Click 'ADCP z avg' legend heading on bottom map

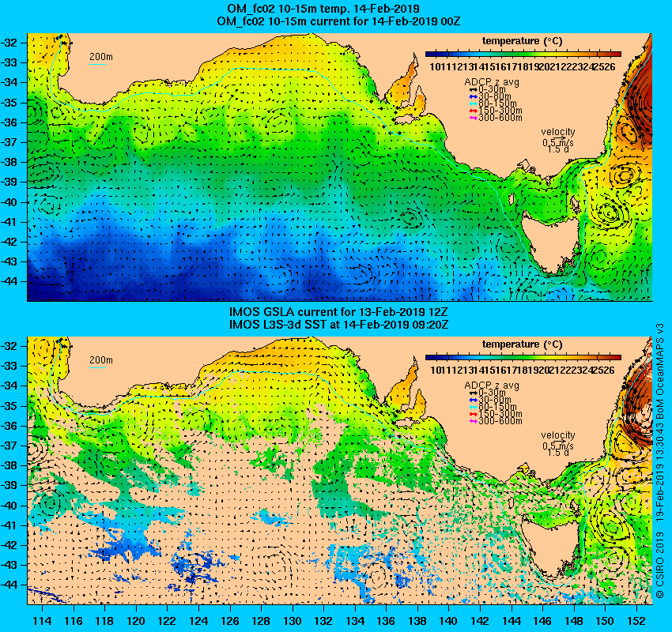(492, 386)
